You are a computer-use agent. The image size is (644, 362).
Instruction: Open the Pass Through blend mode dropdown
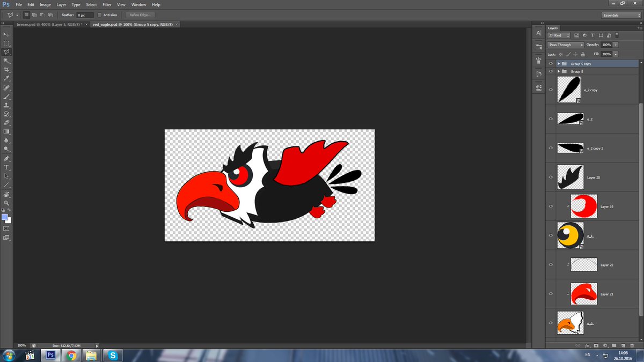click(x=566, y=45)
